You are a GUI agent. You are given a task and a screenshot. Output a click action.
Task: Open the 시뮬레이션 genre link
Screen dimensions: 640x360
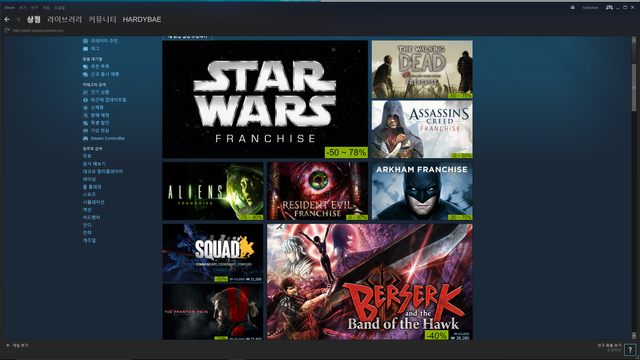pos(93,202)
